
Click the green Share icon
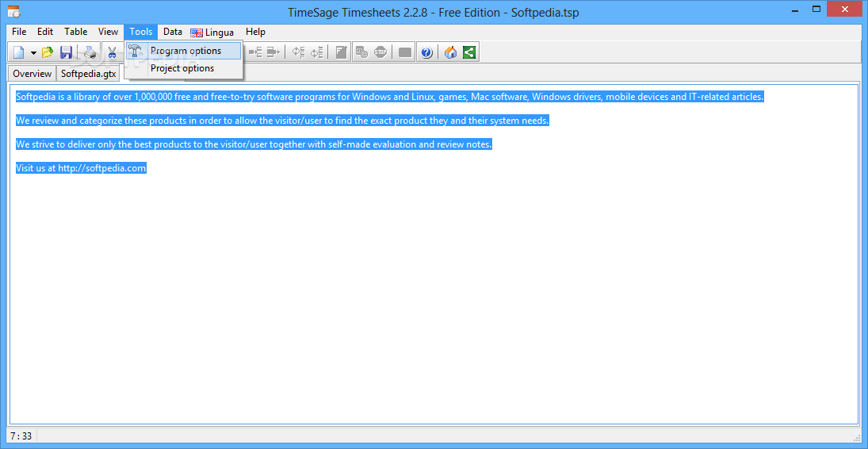point(469,52)
